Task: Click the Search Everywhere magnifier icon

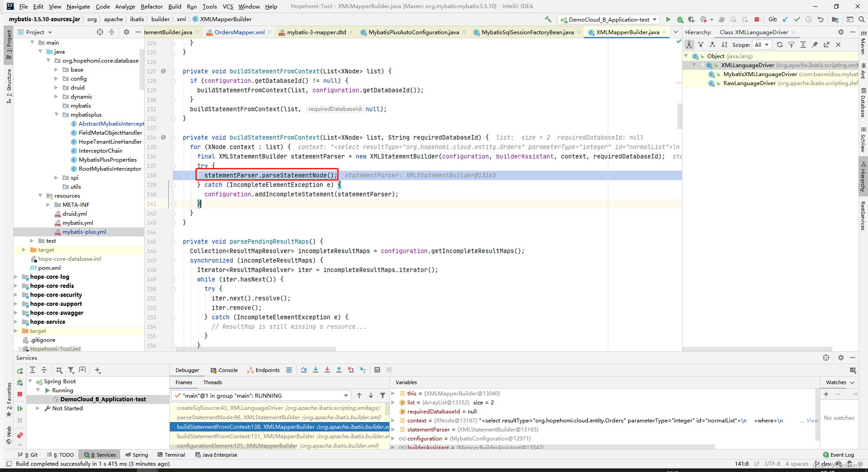Action: [861, 19]
